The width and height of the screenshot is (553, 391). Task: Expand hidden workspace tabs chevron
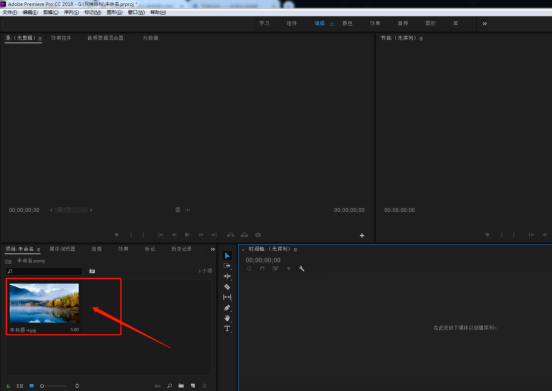(x=485, y=24)
